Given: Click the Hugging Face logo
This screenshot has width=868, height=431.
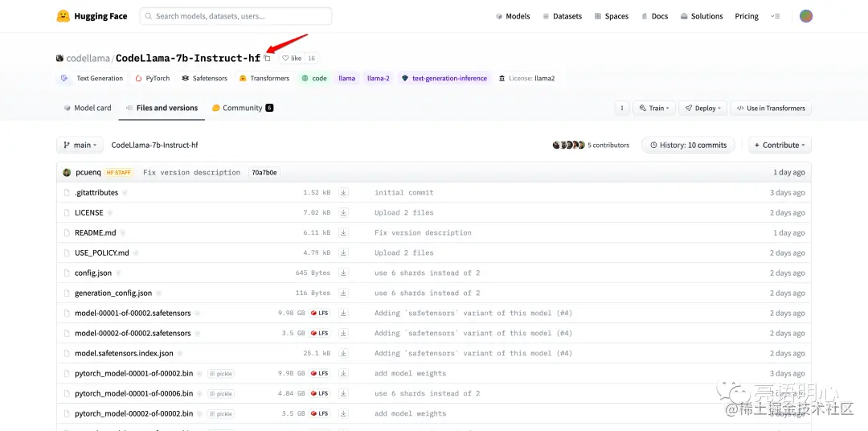Looking at the screenshot, I should [x=92, y=16].
